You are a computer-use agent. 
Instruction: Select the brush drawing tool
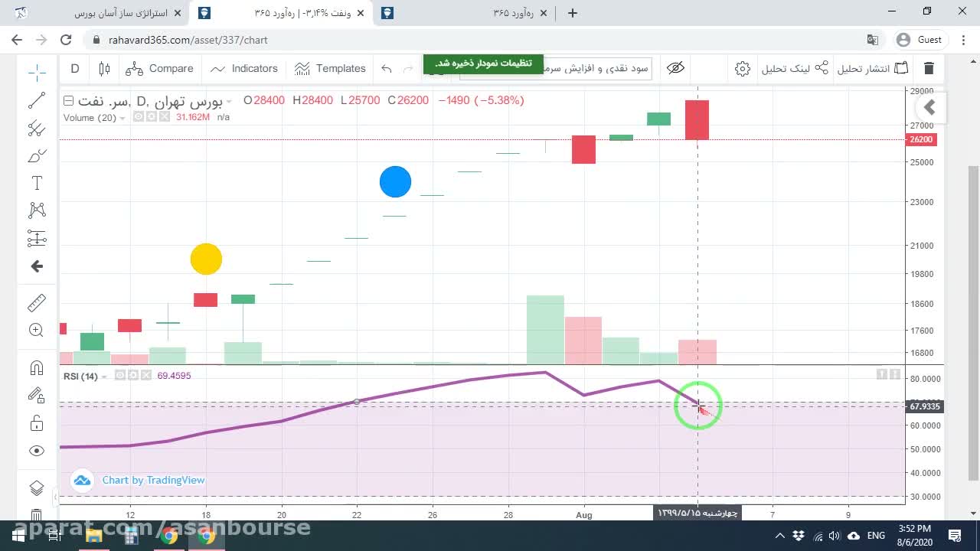coord(37,156)
